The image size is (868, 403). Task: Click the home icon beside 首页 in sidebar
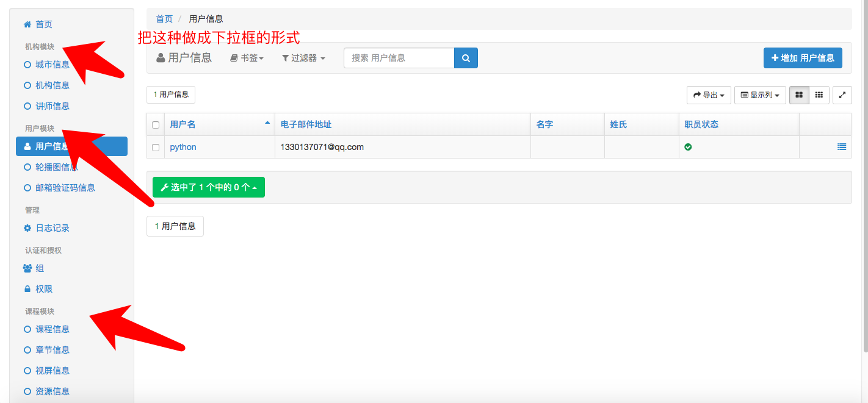coord(26,24)
